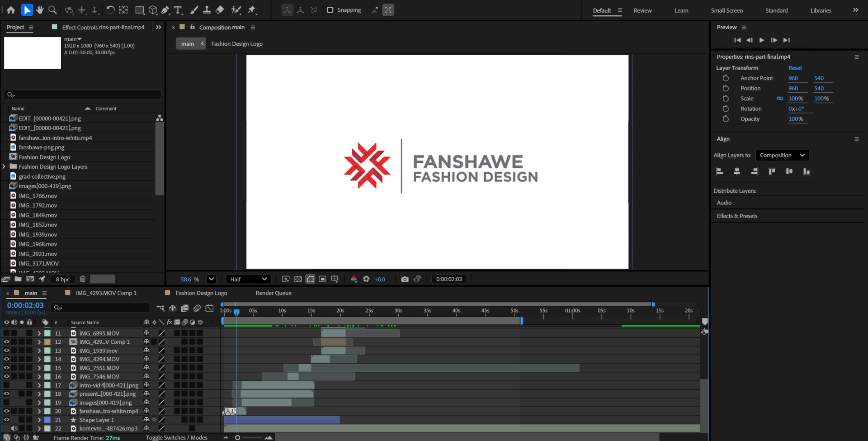Mute audio on the kornevm mp3 layer
Screen dimensions: 868x441
(14, 428)
